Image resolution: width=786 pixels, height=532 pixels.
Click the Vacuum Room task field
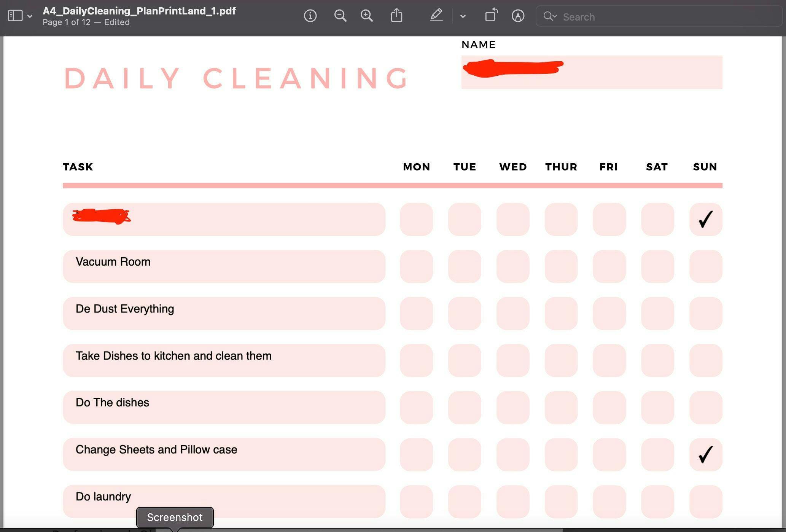click(x=224, y=266)
